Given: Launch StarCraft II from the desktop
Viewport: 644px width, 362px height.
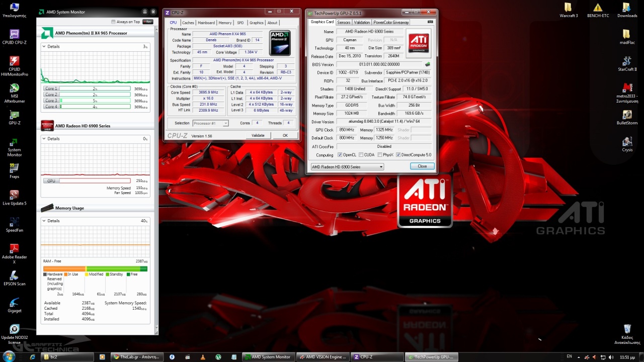Looking at the screenshot, I should coord(627,64).
